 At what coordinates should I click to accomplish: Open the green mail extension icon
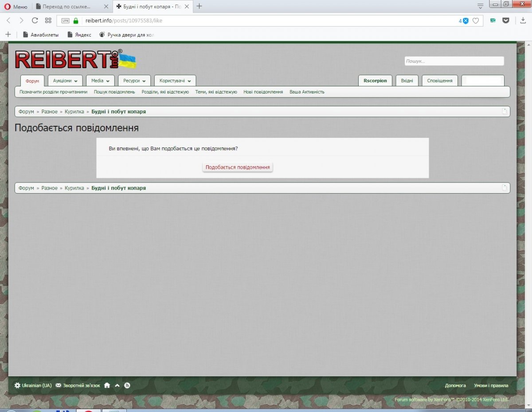493,20
